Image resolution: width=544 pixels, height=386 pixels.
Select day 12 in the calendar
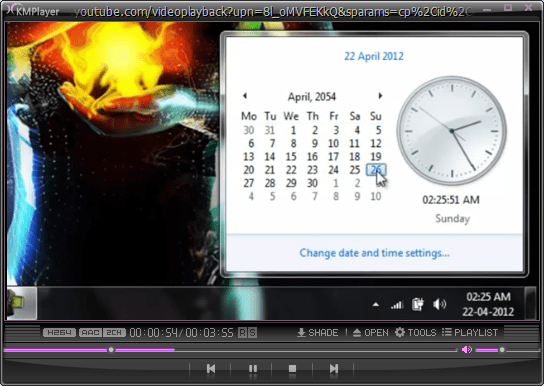click(376, 144)
